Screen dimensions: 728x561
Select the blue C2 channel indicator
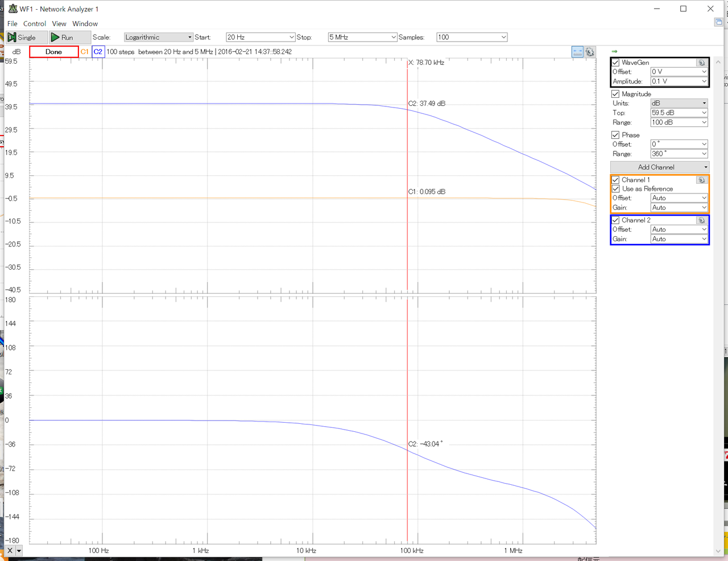click(98, 52)
